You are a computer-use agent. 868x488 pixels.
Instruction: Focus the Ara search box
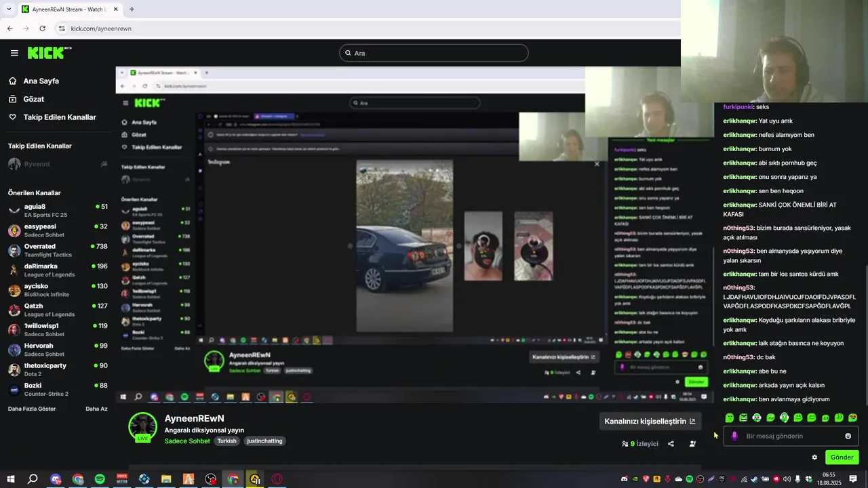point(434,53)
